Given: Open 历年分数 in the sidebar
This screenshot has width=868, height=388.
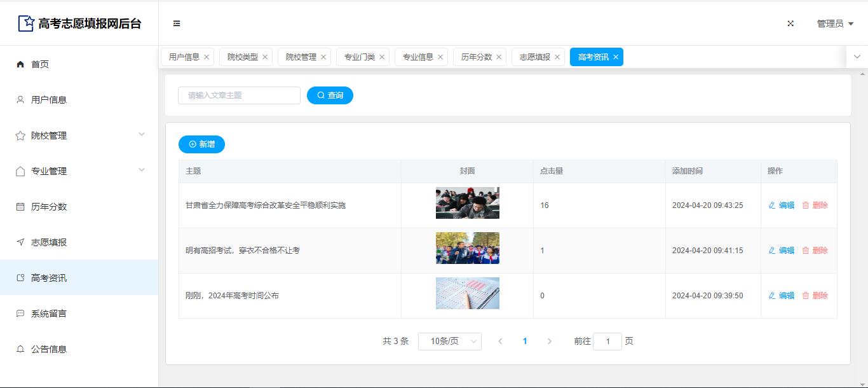Looking at the screenshot, I should pos(49,207).
